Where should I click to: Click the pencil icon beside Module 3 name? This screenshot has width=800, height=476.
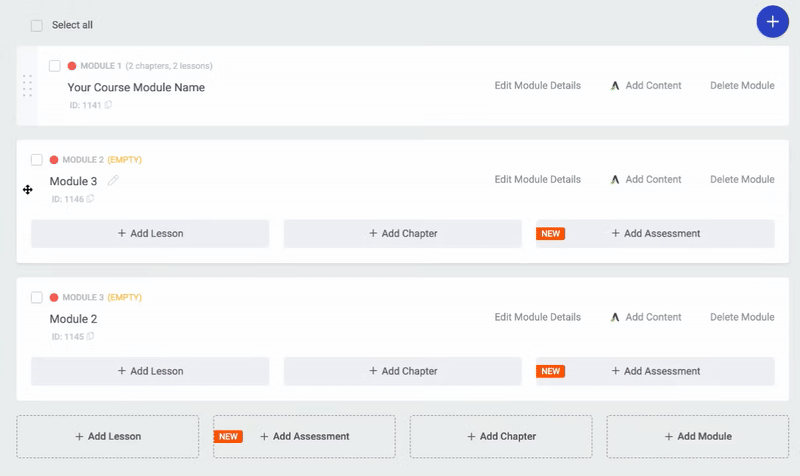pos(113,181)
